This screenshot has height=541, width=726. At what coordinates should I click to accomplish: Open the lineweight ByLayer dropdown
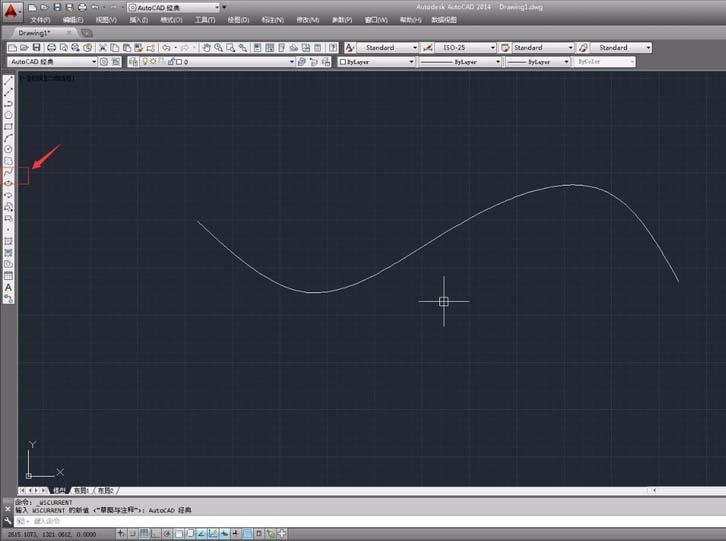[x=566, y=62]
